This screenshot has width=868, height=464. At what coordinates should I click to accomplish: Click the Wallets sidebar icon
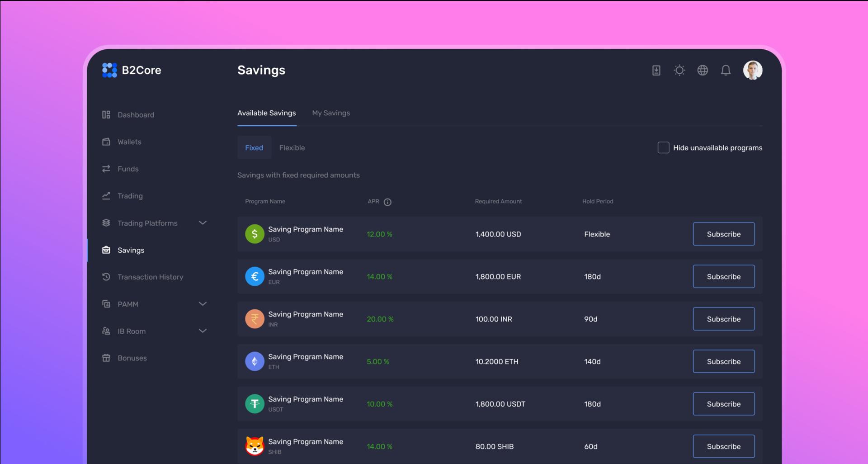pyautogui.click(x=106, y=142)
